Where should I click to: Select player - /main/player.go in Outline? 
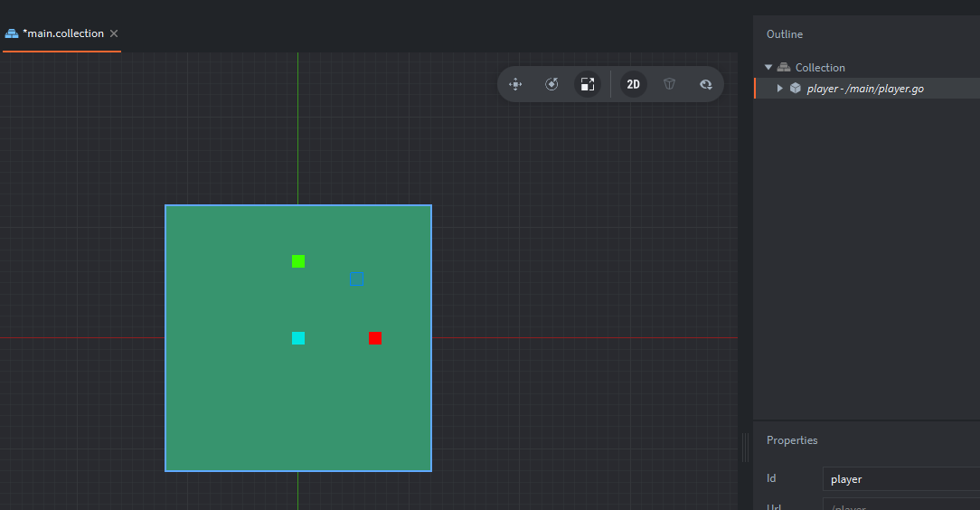pyautogui.click(x=865, y=89)
